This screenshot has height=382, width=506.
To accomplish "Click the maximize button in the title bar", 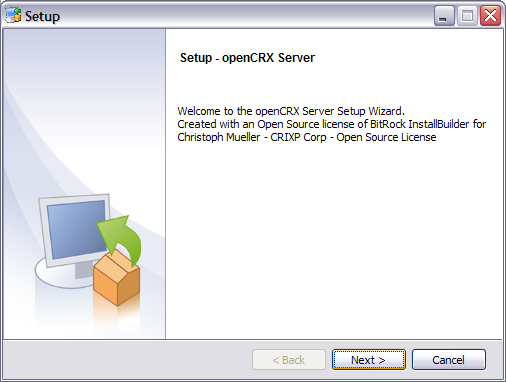I will click(467, 16).
